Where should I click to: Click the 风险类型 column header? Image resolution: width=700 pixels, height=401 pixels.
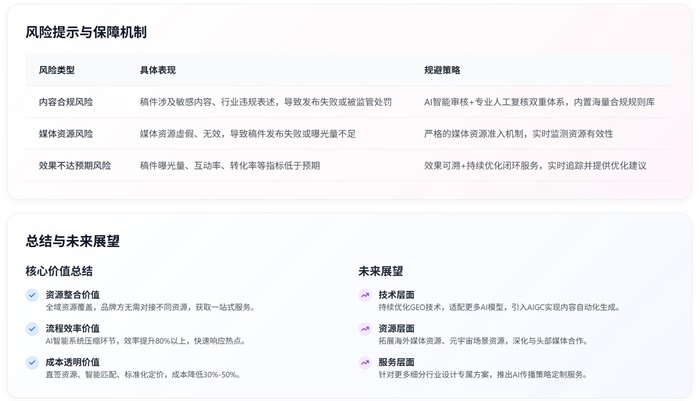pos(56,70)
